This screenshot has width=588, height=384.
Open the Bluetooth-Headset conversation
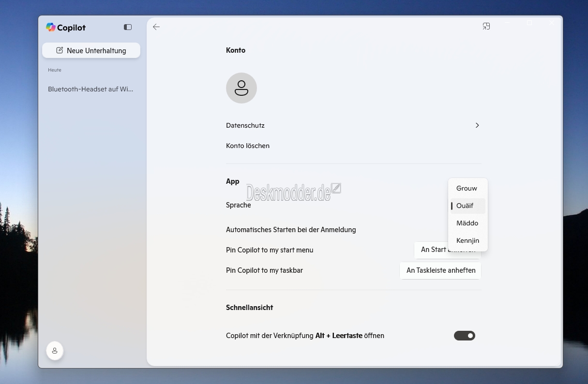click(x=90, y=89)
